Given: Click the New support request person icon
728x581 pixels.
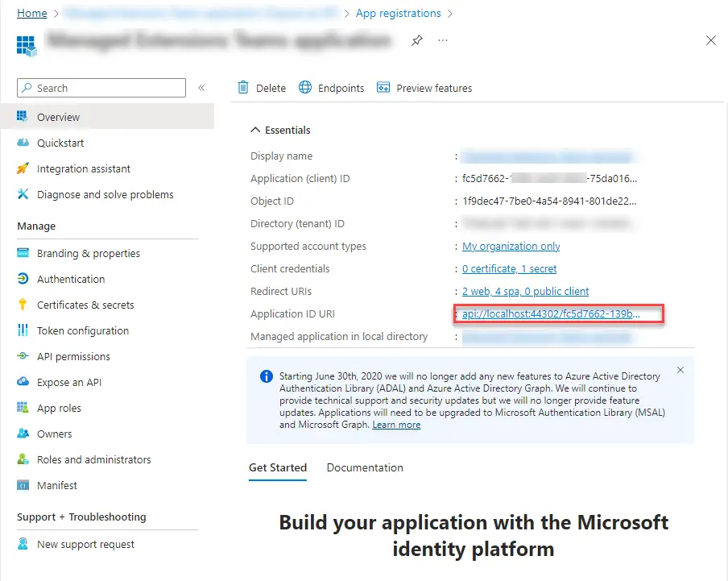Looking at the screenshot, I should [x=23, y=544].
